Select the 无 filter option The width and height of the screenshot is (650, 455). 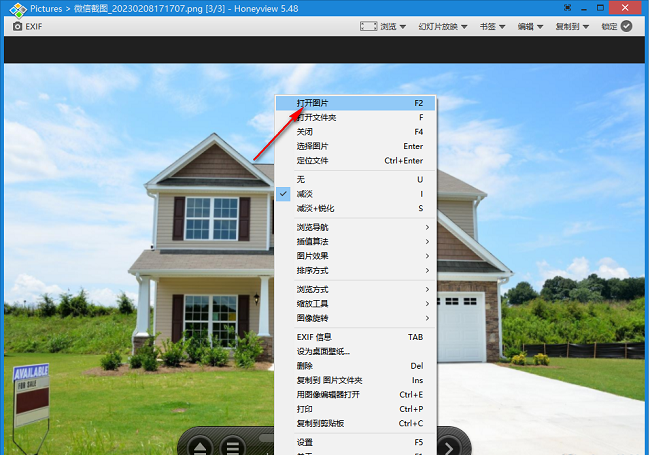tap(301, 179)
